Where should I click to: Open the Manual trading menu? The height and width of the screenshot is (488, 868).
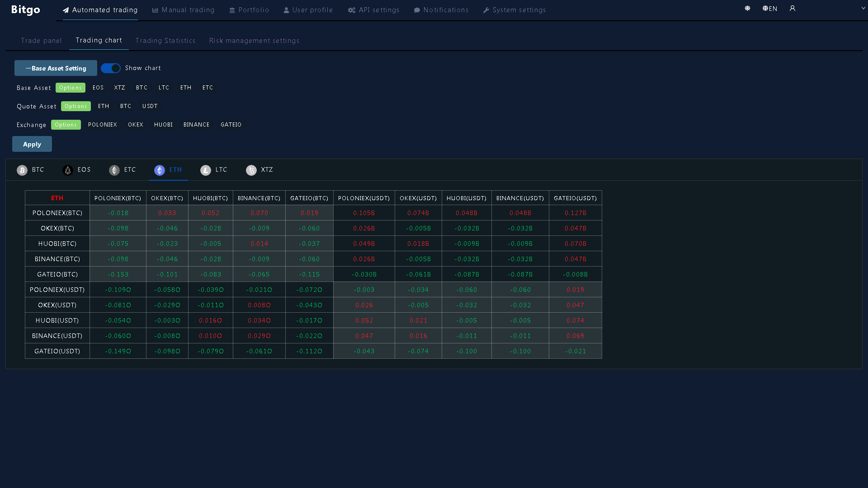pyautogui.click(x=183, y=10)
